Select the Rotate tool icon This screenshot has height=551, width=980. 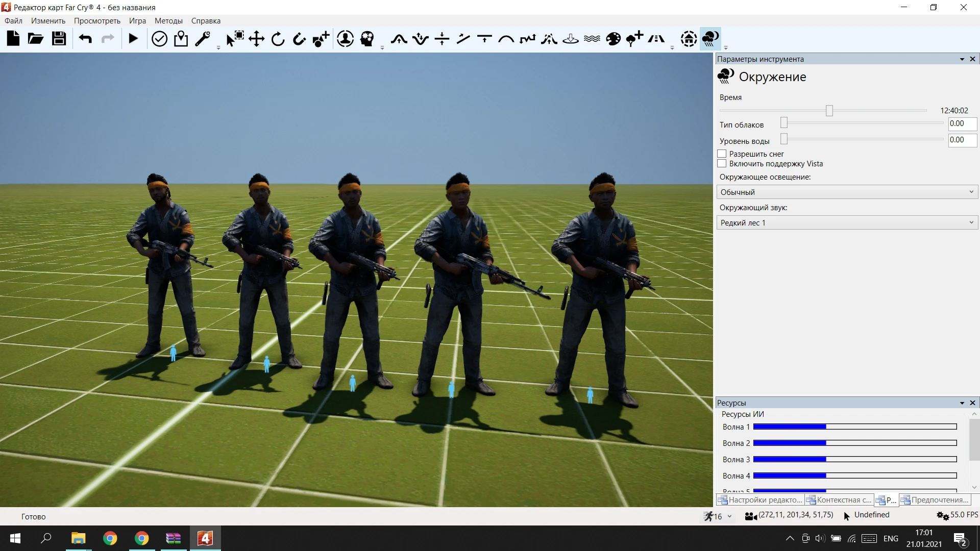[x=278, y=39]
